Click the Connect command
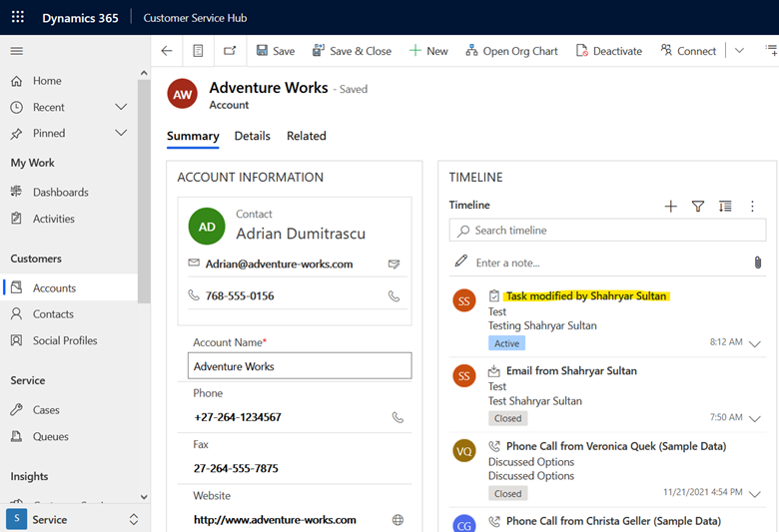The width and height of the screenshot is (779, 532). pos(688,51)
